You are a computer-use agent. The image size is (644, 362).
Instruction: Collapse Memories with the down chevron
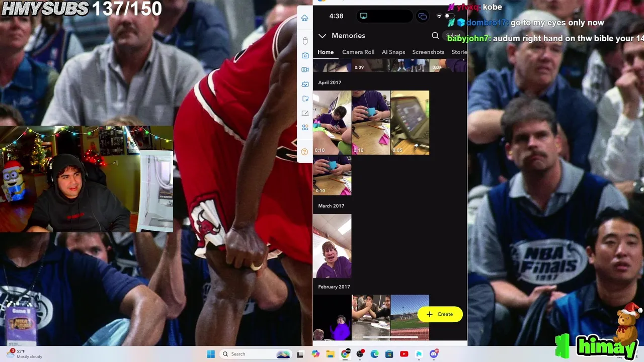click(x=322, y=36)
